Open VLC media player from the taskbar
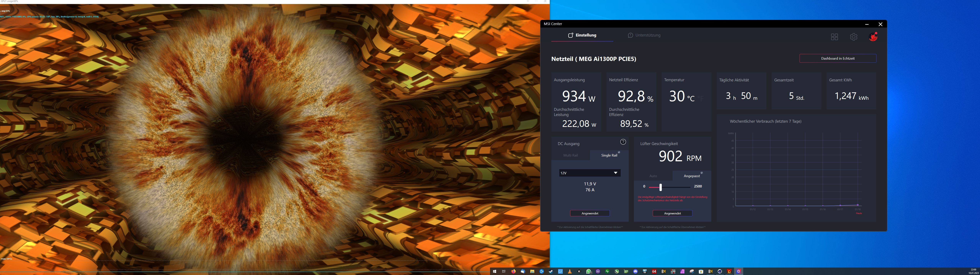 pyautogui.click(x=569, y=271)
